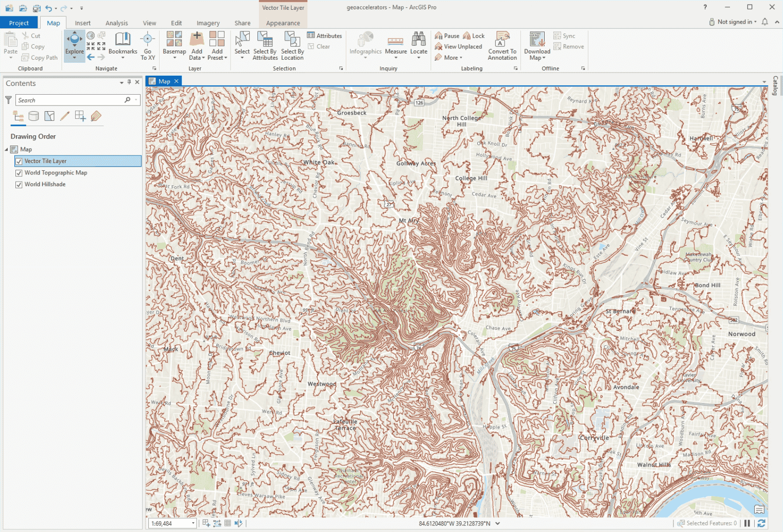Click the View Unplaced labeling button

[458, 47]
